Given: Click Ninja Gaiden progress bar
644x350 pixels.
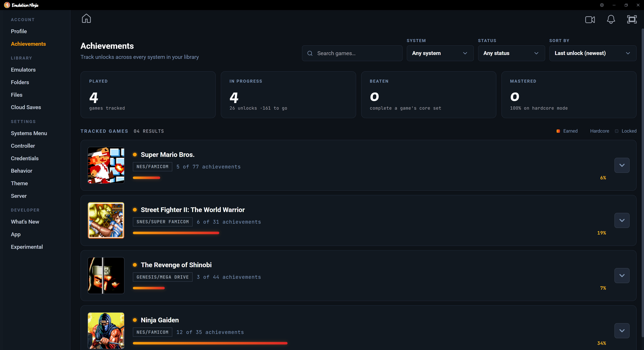Looking at the screenshot, I should point(210,343).
